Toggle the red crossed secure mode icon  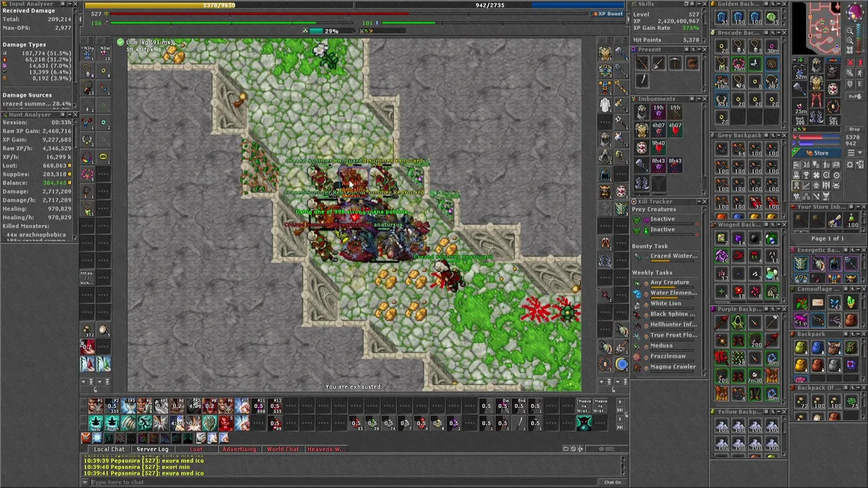click(851, 62)
